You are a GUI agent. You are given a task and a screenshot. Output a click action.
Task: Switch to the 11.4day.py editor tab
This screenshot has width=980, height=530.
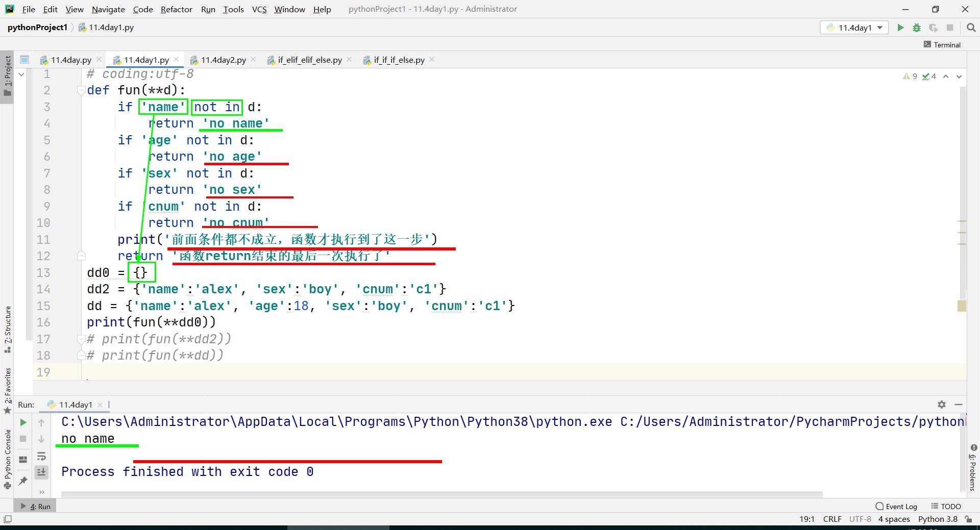pyautogui.click(x=71, y=60)
